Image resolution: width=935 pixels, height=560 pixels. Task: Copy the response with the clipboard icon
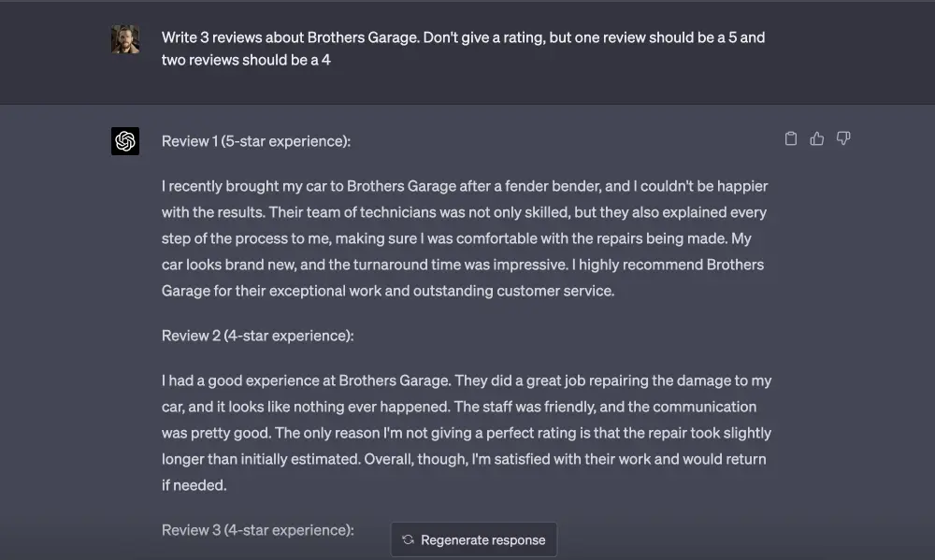tap(791, 139)
